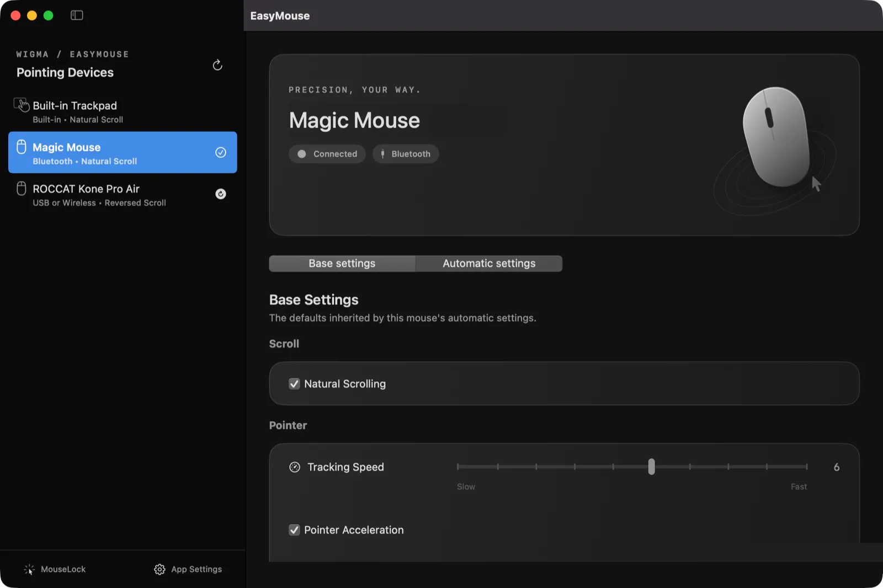This screenshot has height=588, width=883.
Task: Click the WIGMA / EASYMOUSE breadcrumb text
Action: coord(72,54)
